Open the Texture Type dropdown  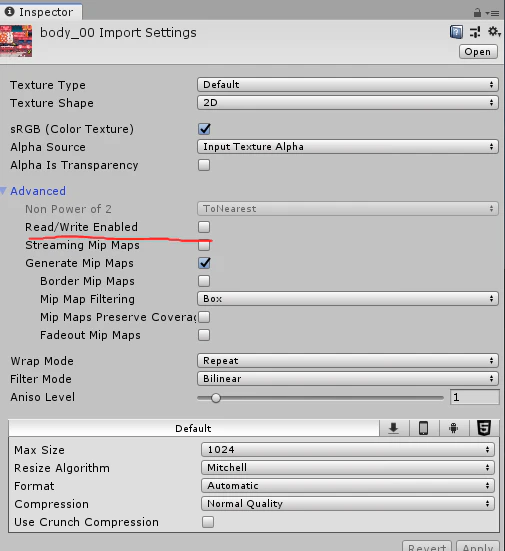click(348, 84)
